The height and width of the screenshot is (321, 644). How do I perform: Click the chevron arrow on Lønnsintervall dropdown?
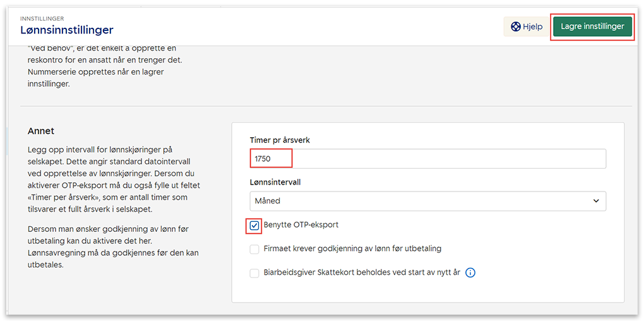coord(596,201)
